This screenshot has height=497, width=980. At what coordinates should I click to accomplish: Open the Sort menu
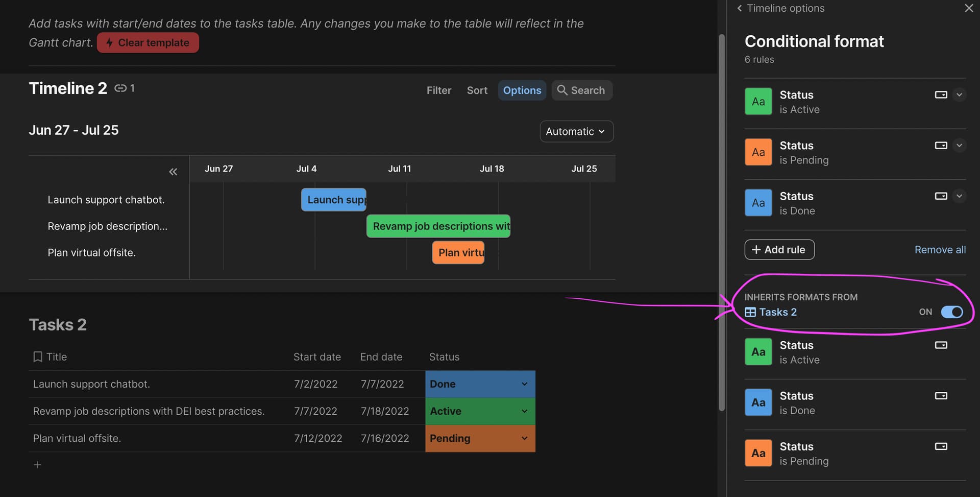477,90
